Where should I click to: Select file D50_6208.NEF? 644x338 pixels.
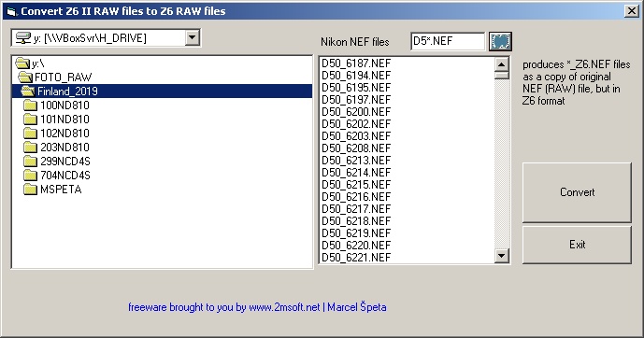[x=356, y=148]
